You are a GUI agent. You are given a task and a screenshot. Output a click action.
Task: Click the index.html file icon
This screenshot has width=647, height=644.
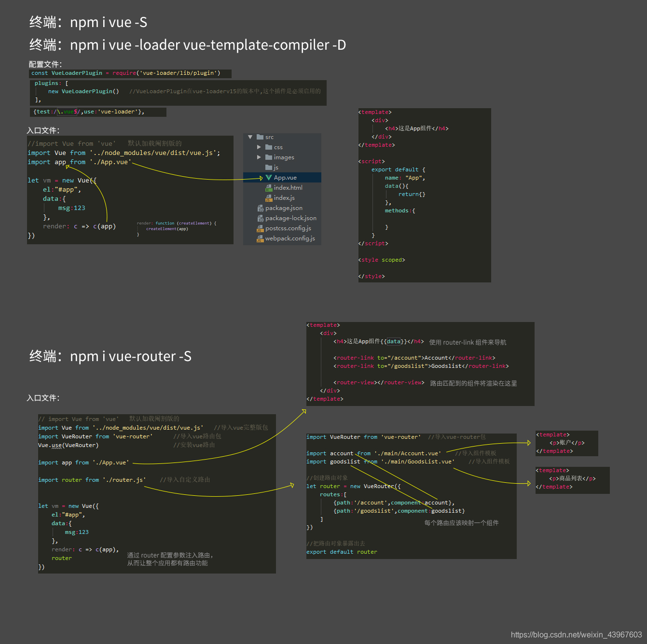pos(269,188)
